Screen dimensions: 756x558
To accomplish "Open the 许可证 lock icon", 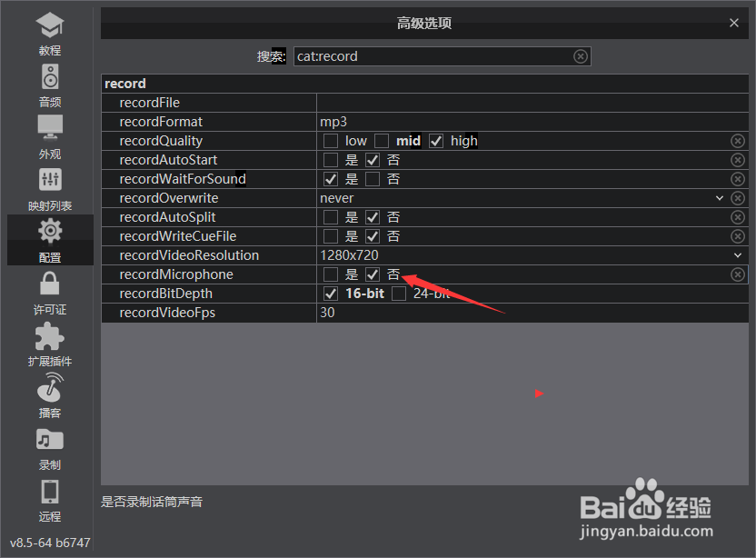I will point(50,293).
